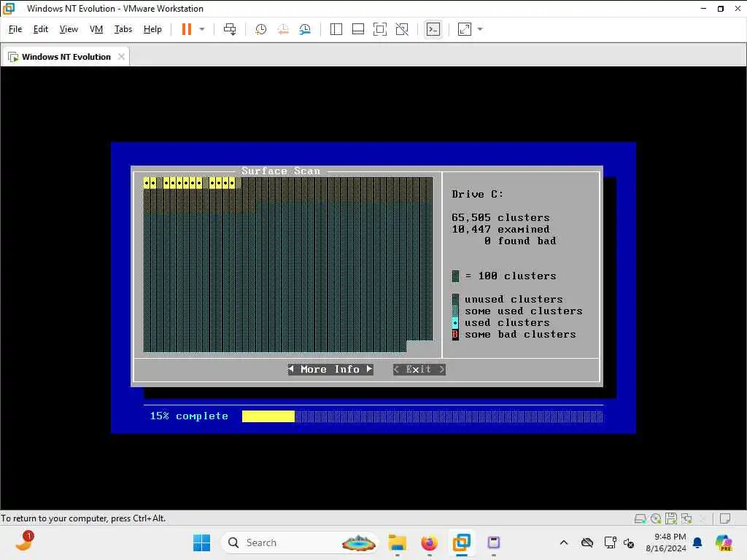Toggle the library sidebar view
The width and height of the screenshot is (747, 560).
pos(336,29)
